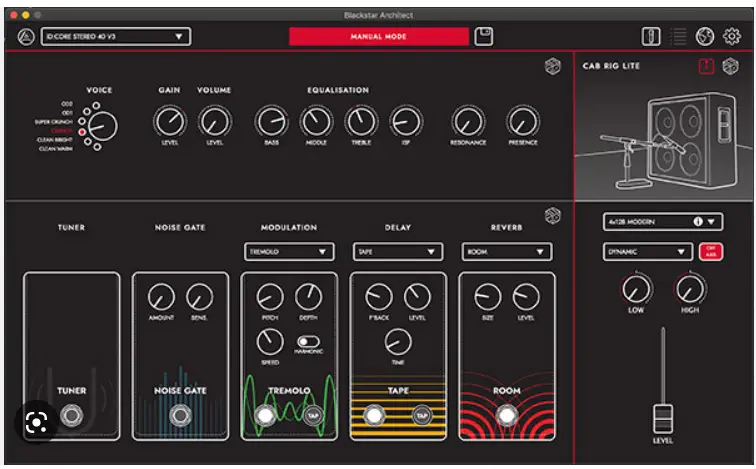The image size is (756, 469).
Task: Click the Noise Gate Sens knob
Action: 199,297
